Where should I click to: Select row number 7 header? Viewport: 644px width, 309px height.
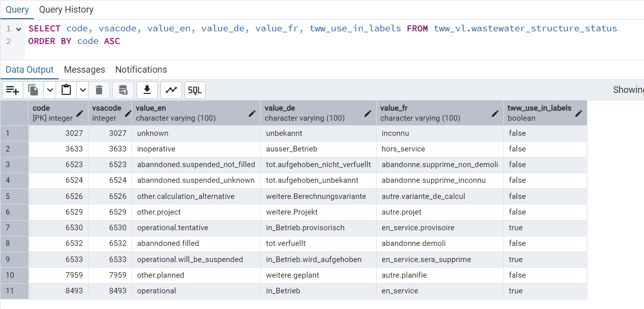[x=14, y=228]
